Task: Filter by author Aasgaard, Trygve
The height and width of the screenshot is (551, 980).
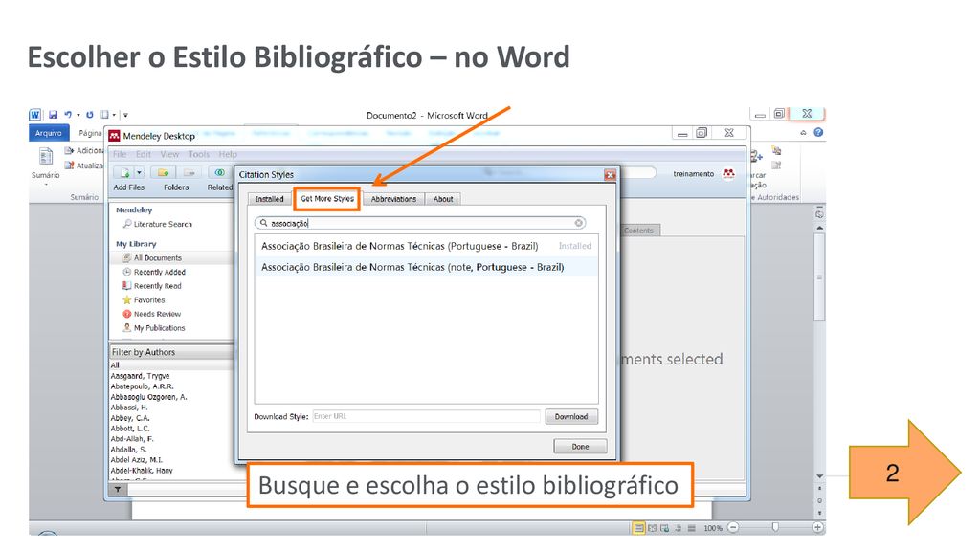Action: pyautogui.click(x=140, y=376)
